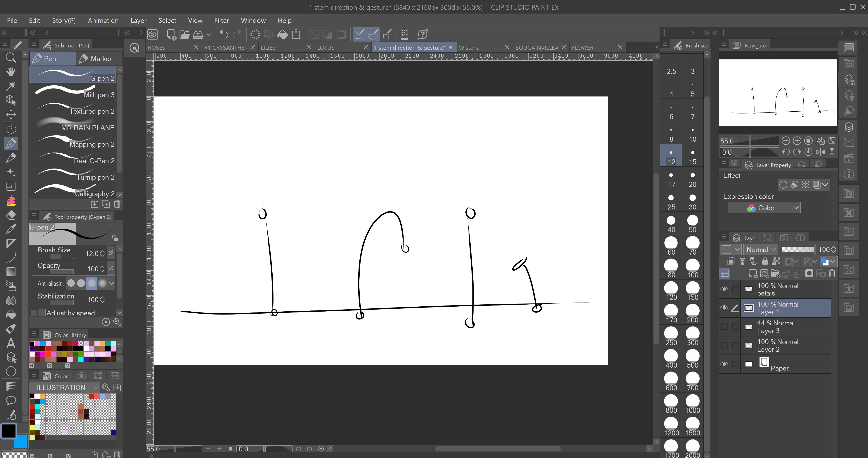Click the black main color swatch
This screenshot has width=868, height=458.
(x=9, y=430)
